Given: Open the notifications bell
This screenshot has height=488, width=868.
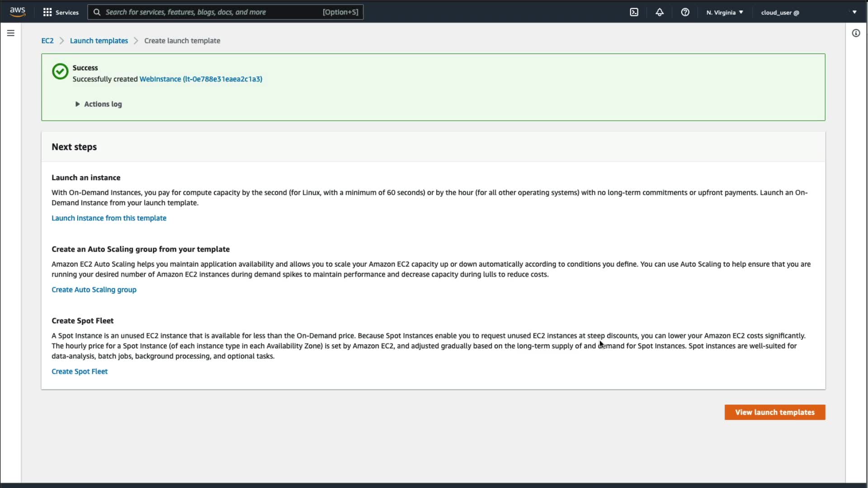Looking at the screenshot, I should [660, 12].
